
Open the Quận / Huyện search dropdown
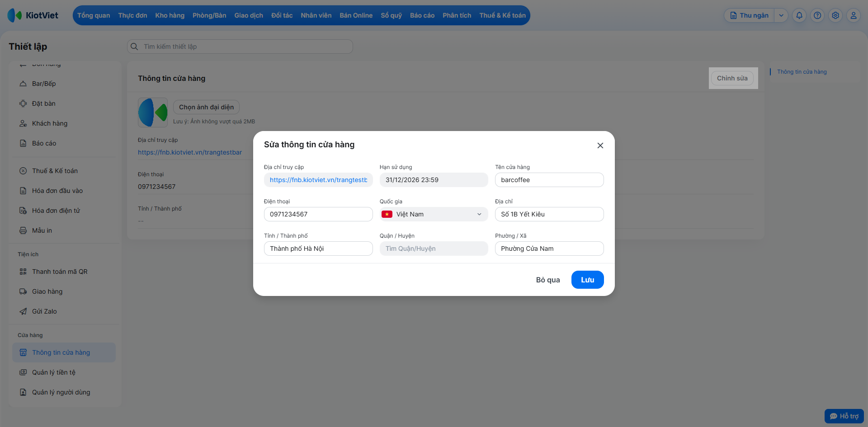[x=434, y=249]
